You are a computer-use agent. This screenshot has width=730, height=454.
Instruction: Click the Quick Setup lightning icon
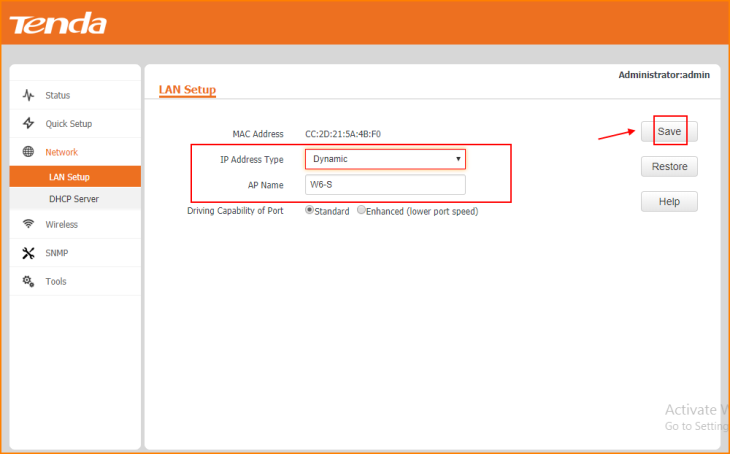tap(28, 123)
